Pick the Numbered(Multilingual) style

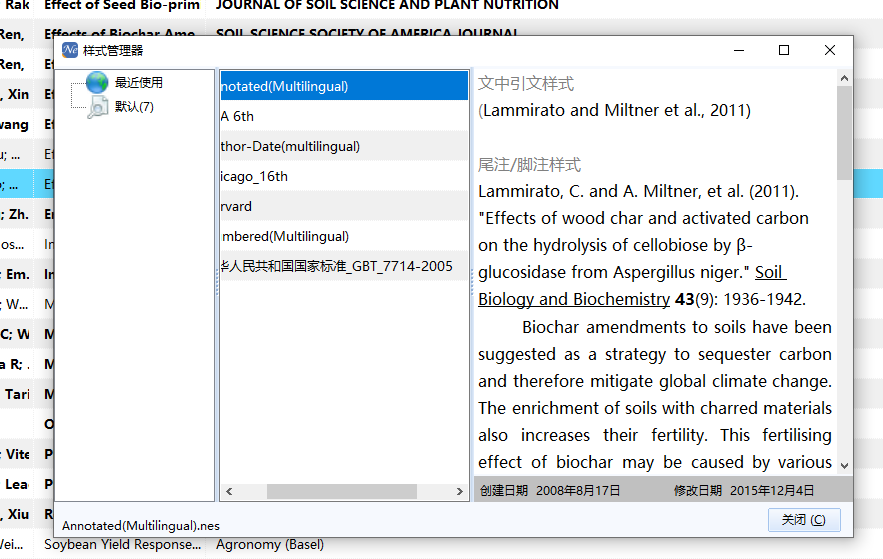click(x=344, y=236)
